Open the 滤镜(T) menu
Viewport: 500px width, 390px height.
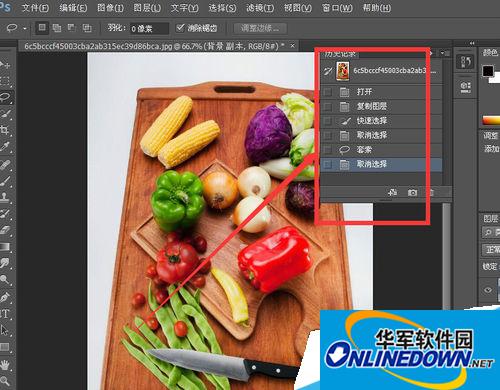pos(260,8)
